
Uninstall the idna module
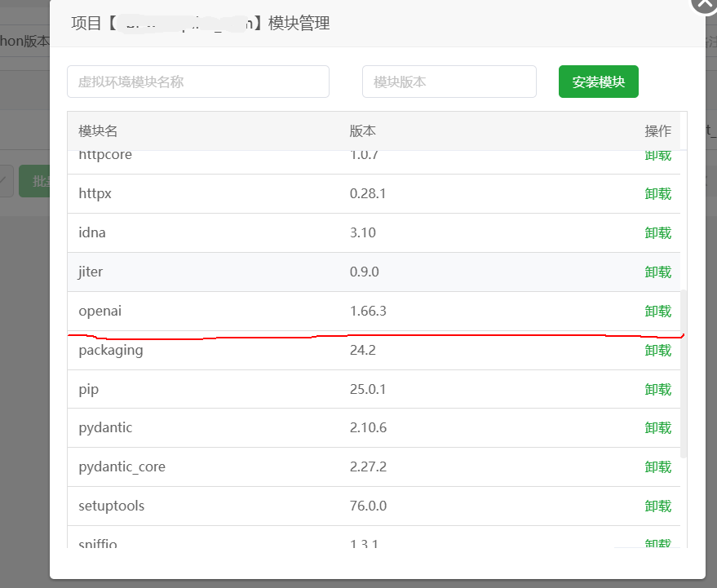point(658,233)
